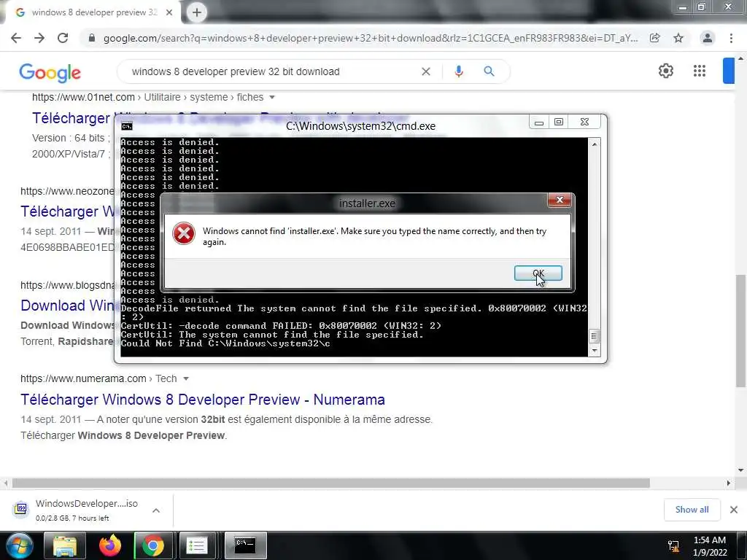
Task: Click the page horizontal scrollbar
Action: coord(330,483)
